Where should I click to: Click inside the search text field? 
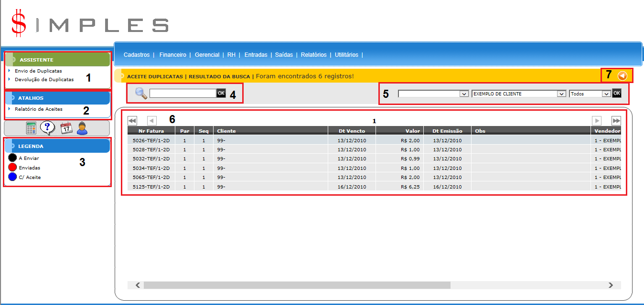[x=183, y=94]
